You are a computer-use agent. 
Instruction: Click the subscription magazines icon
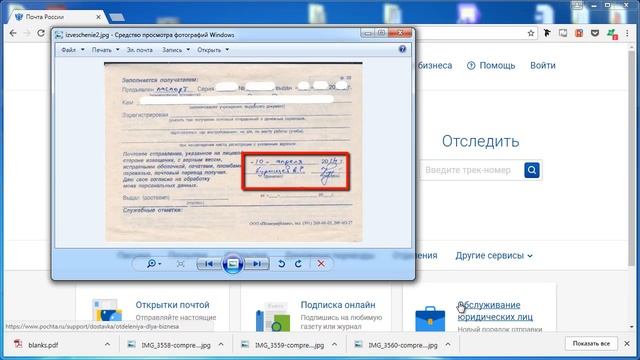click(x=273, y=316)
